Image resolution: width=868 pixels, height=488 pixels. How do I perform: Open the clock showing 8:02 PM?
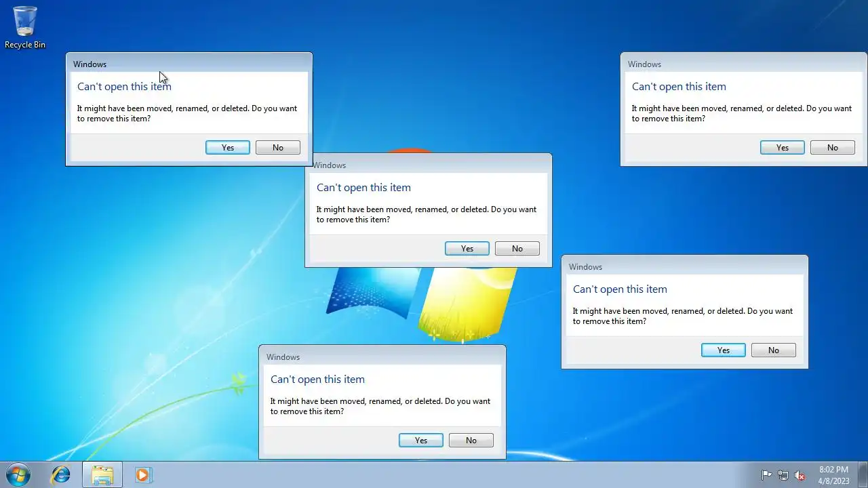pos(833,475)
